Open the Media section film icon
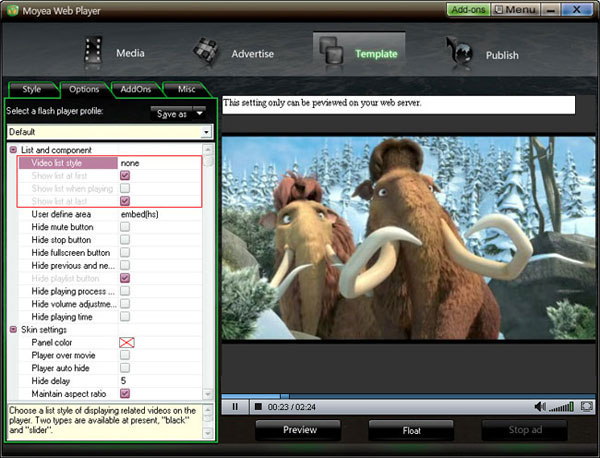 pyautogui.click(x=93, y=50)
